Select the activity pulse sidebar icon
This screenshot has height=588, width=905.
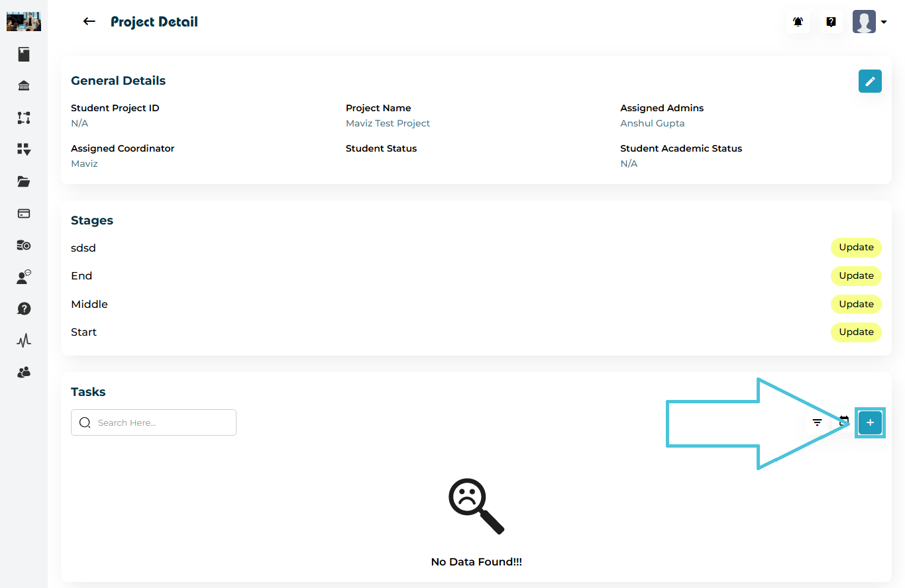[x=24, y=341]
